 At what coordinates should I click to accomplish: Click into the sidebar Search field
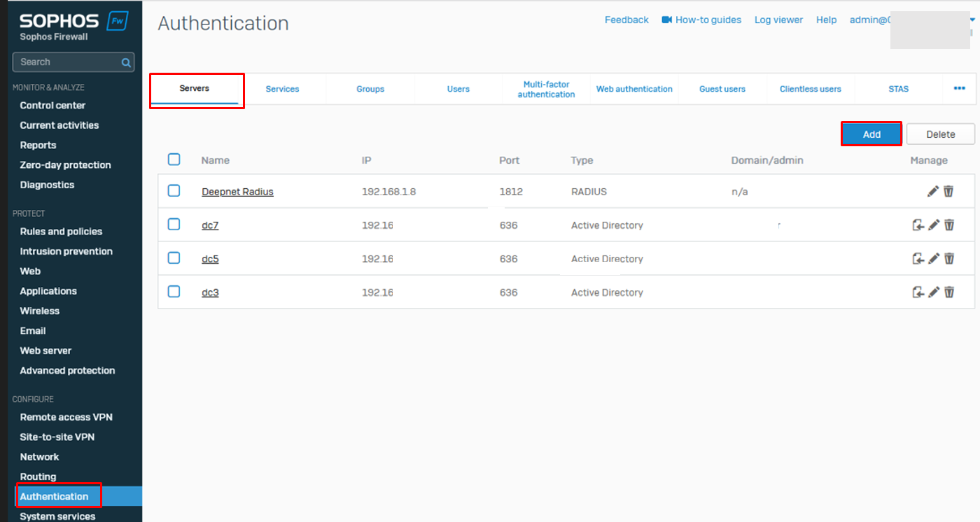click(66, 62)
